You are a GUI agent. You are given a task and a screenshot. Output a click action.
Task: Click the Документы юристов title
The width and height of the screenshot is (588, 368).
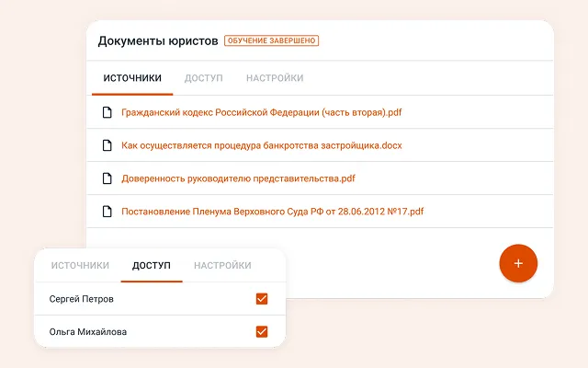click(x=158, y=40)
